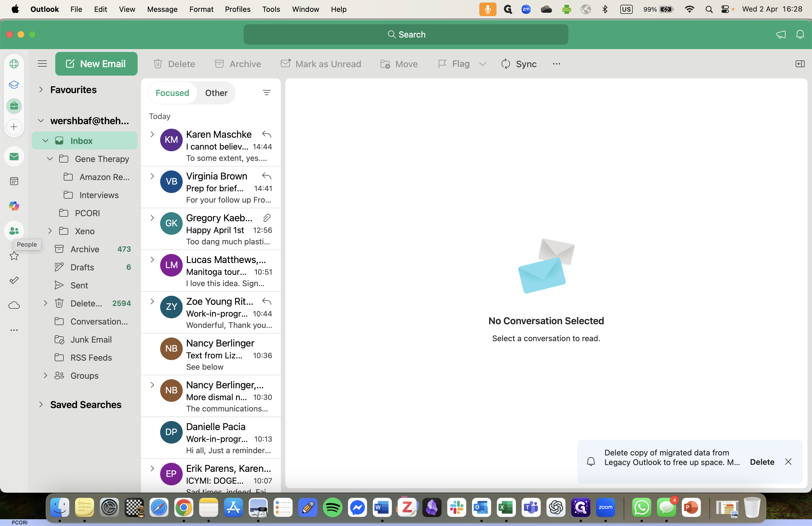The width and height of the screenshot is (812, 526).
Task: Select the Junk Email folder
Action: click(x=85, y=340)
